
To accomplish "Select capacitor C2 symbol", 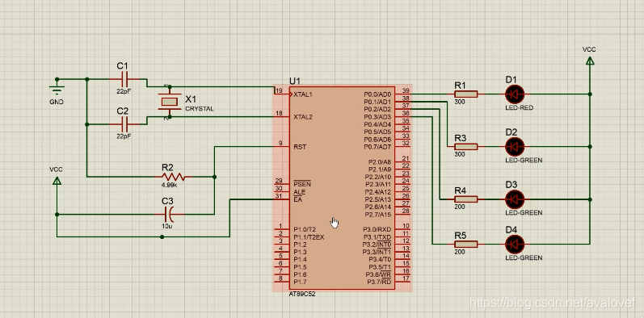I will (125, 124).
